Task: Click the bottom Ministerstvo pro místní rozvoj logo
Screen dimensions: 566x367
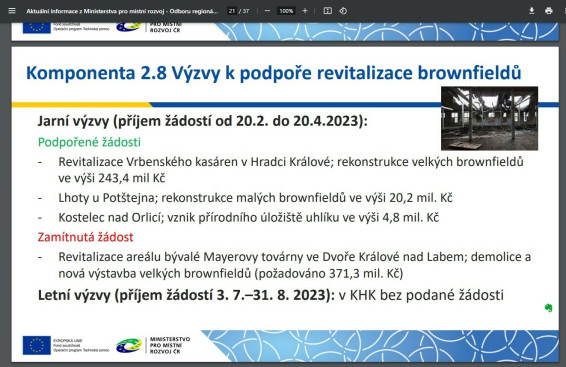Action: coord(153,345)
